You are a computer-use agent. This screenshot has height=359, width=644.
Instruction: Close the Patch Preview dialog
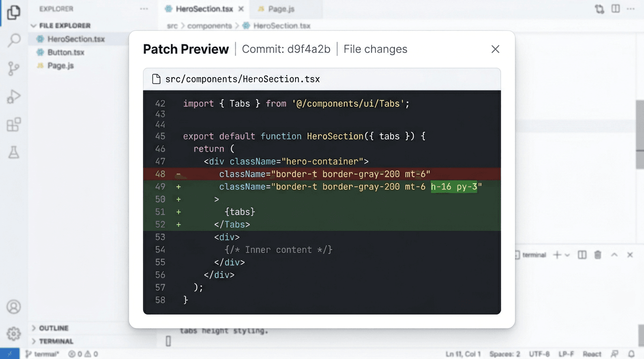pyautogui.click(x=495, y=49)
